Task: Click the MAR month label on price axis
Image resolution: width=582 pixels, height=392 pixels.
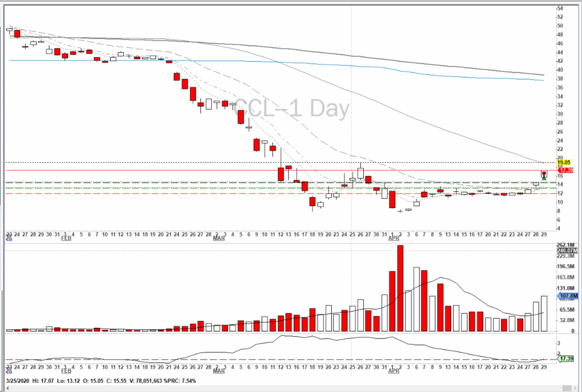Action: [x=219, y=239]
